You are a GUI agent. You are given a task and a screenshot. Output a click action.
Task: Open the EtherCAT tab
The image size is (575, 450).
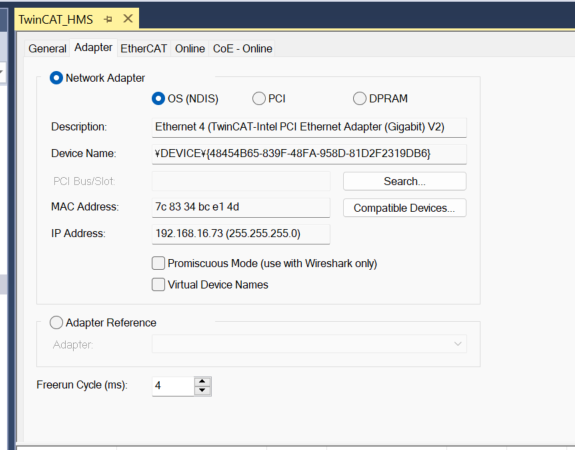tap(143, 48)
